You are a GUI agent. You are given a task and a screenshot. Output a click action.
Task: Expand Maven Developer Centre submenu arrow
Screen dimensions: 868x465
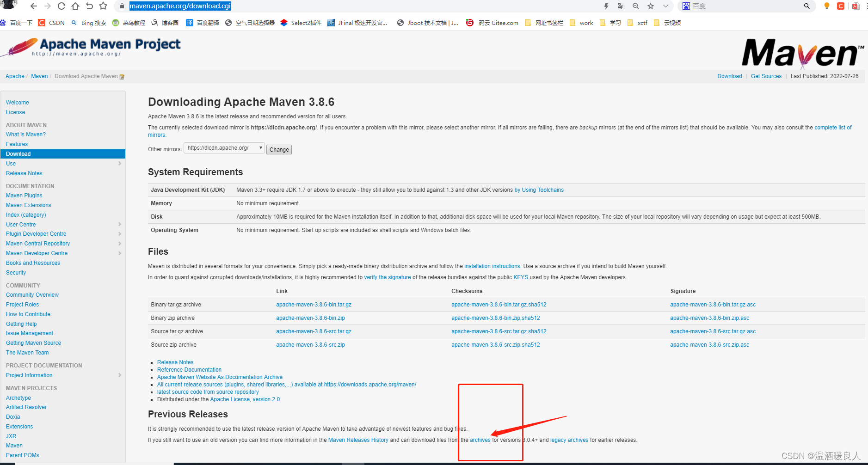(x=120, y=253)
